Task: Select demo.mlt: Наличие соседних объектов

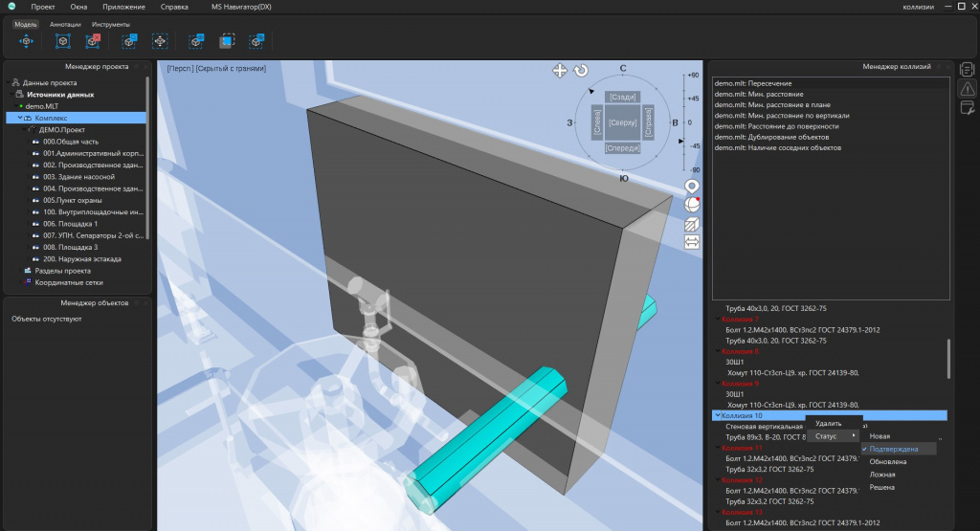Action: pyautogui.click(x=777, y=147)
